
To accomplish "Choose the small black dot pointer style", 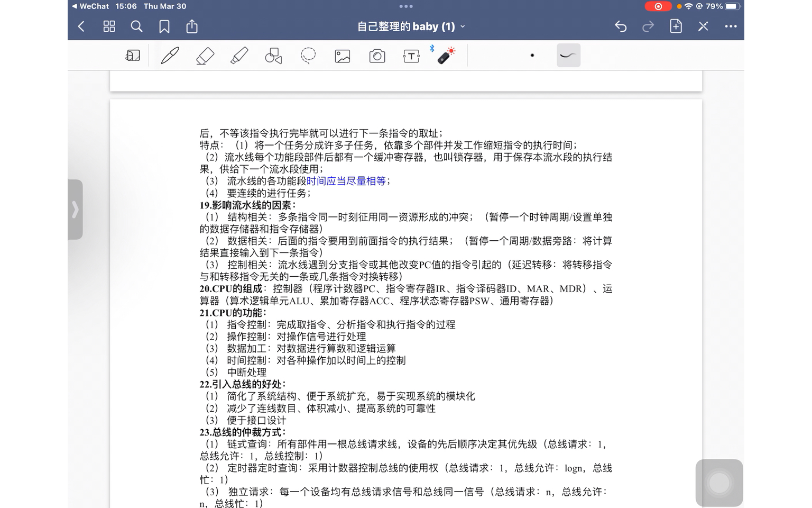I will point(532,55).
